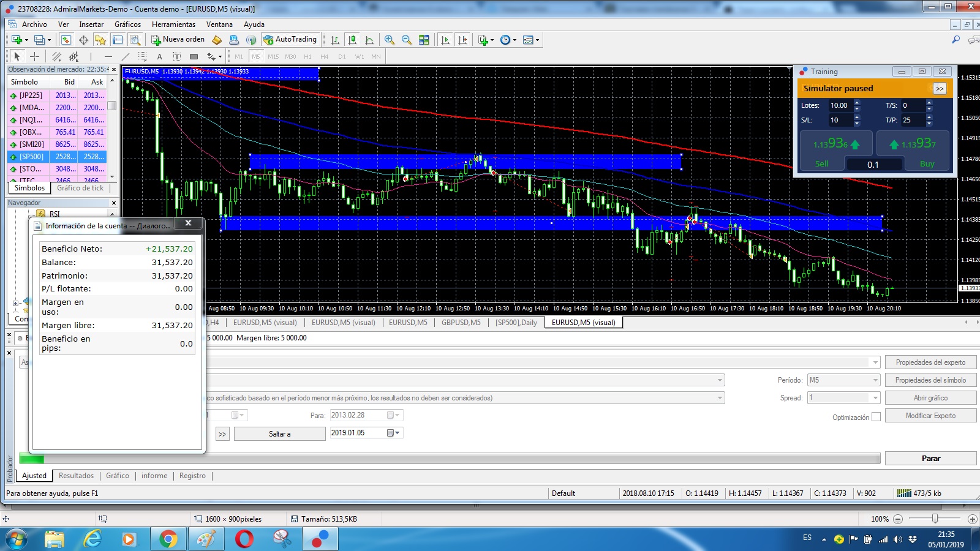Click the Nueva orden button
Screen dimensions: 980x551
pyautogui.click(x=178, y=39)
